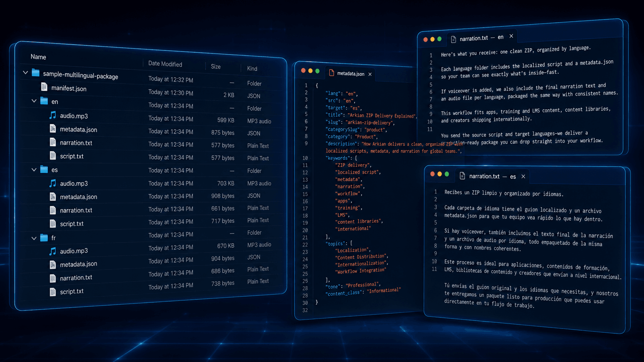Click the narration.txt file icon, 661 bytes row
644x362 pixels.
[53, 210]
